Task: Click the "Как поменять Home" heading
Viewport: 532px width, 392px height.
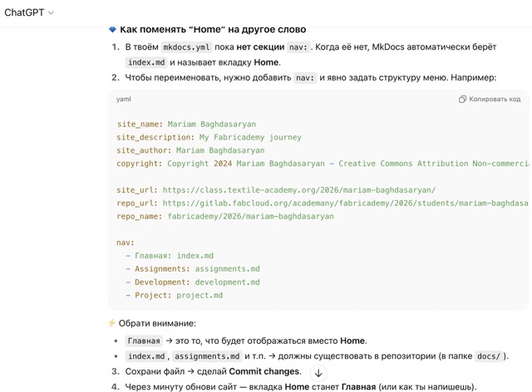Action: pyautogui.click(x=213, y=30)
